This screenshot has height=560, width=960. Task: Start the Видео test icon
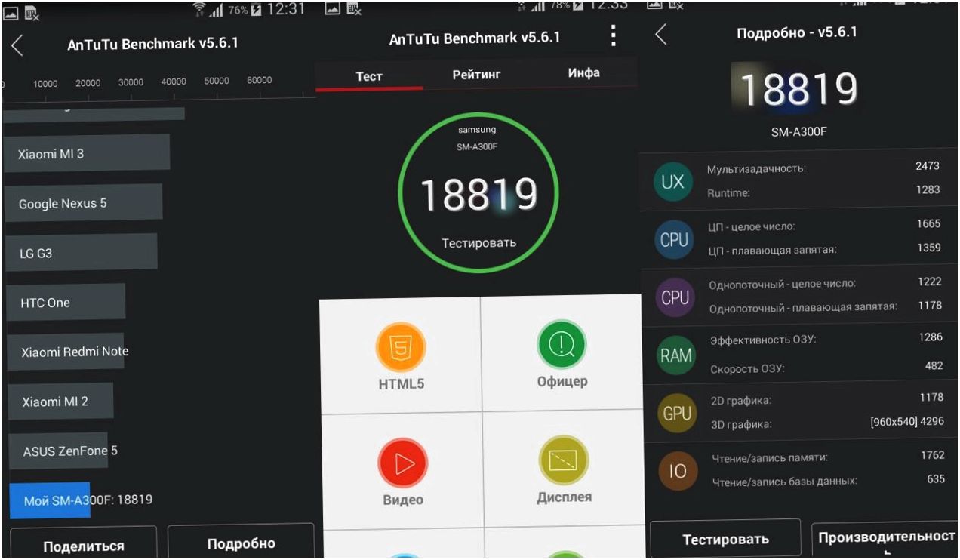(403, 463)
